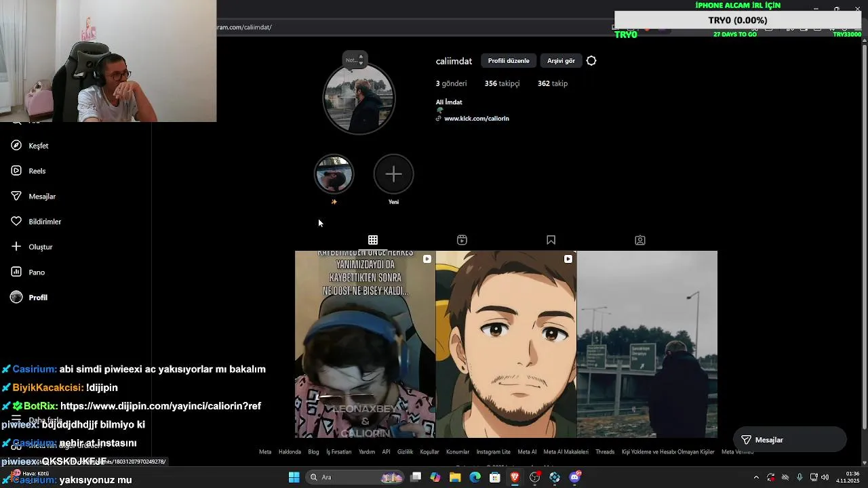This screenshot has width=868, height=488.
Task: Add a new highlight with Yeni plus
Action: [x=393, y=174]
